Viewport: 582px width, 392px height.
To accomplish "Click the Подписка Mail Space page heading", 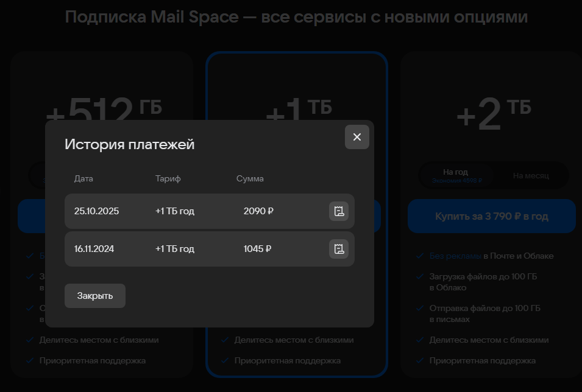I will (296, 16).
